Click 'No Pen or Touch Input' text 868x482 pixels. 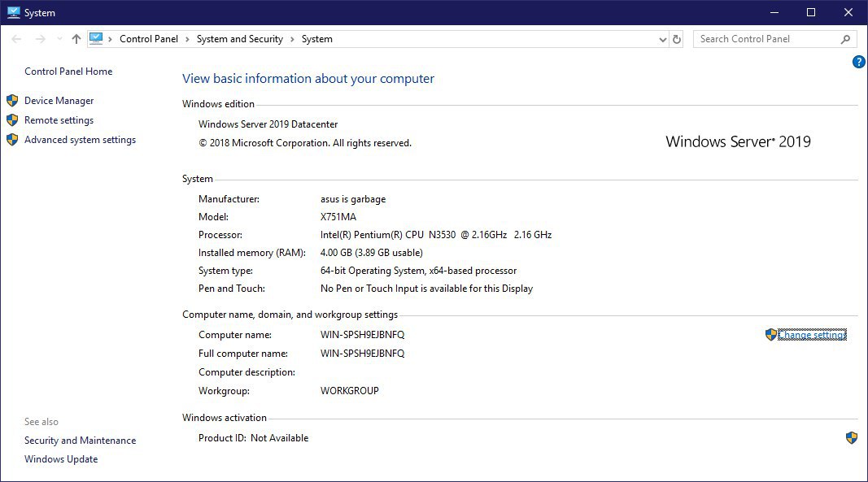click(x=427, y=289)
